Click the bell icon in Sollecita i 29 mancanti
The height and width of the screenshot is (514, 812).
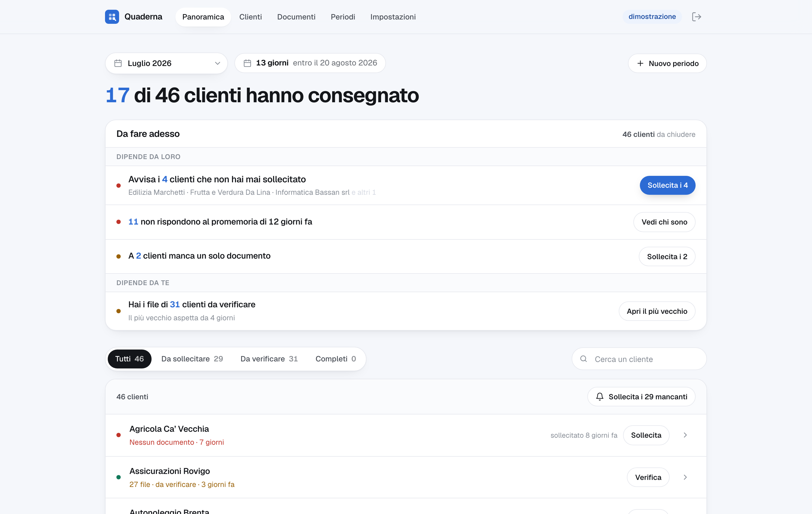point(600,396)
